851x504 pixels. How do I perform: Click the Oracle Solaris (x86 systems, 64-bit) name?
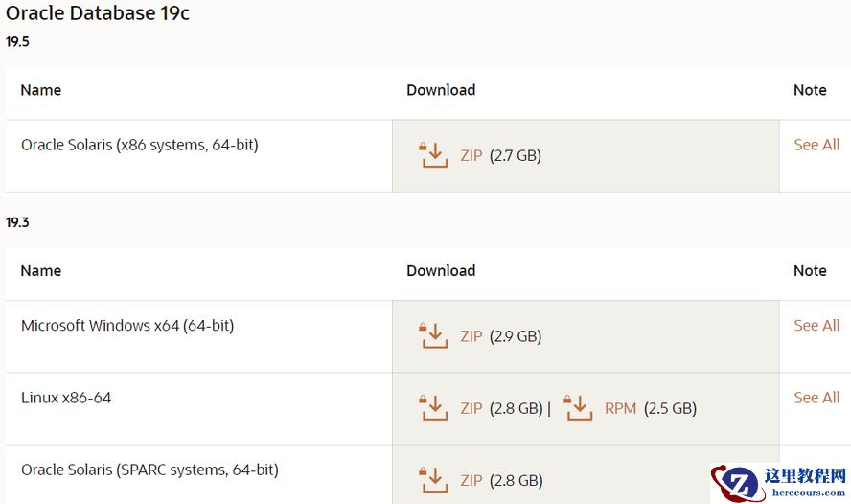(140, 145)
